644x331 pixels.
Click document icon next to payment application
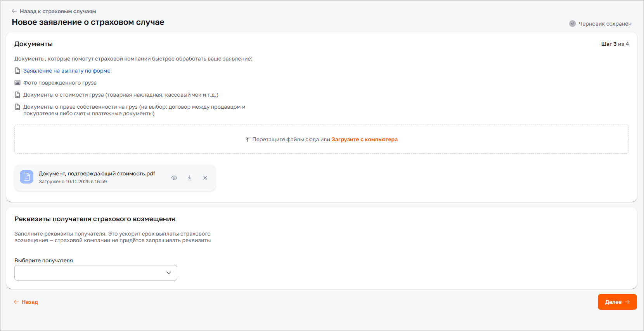17,71
